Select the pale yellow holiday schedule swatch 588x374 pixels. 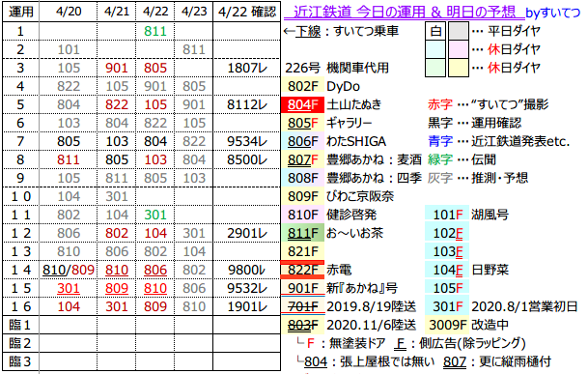(459, 68)
